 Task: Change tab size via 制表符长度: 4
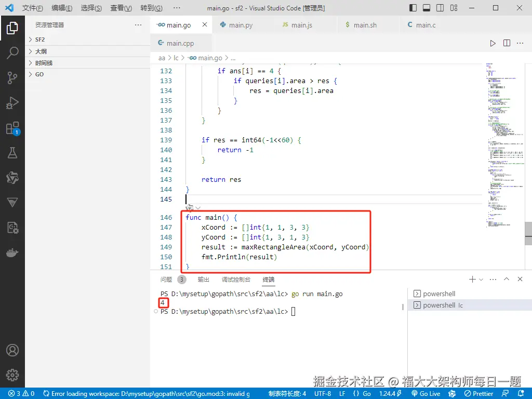pyautogui.click(x=287, y=394)
